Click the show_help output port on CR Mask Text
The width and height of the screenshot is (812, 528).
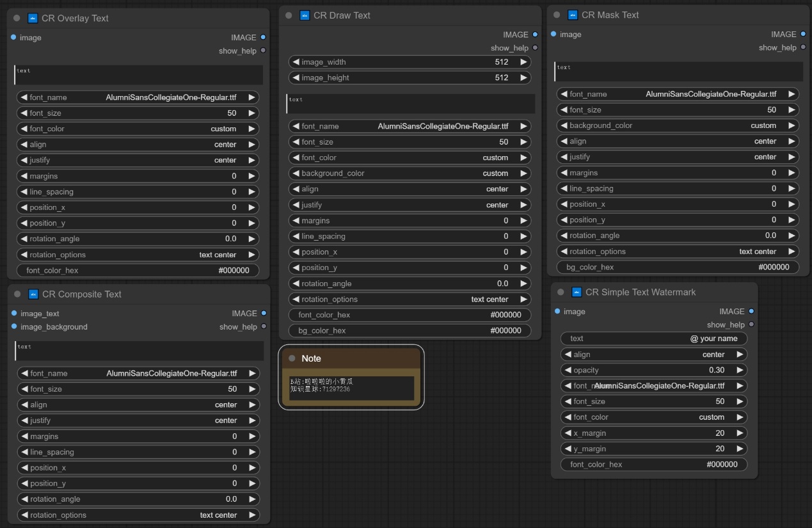pyautogui.click(x=803, y=48)
